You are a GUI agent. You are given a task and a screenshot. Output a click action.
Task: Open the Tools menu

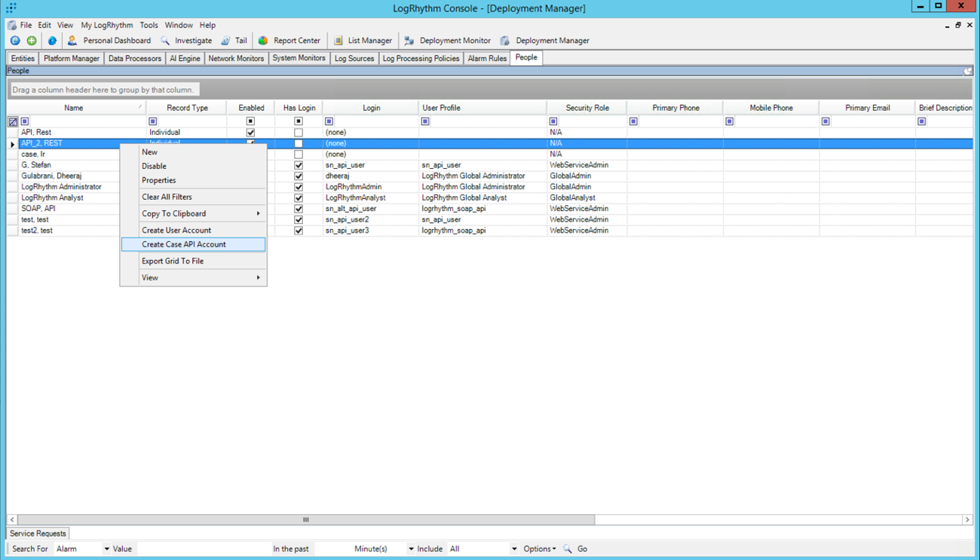(149, 25)
